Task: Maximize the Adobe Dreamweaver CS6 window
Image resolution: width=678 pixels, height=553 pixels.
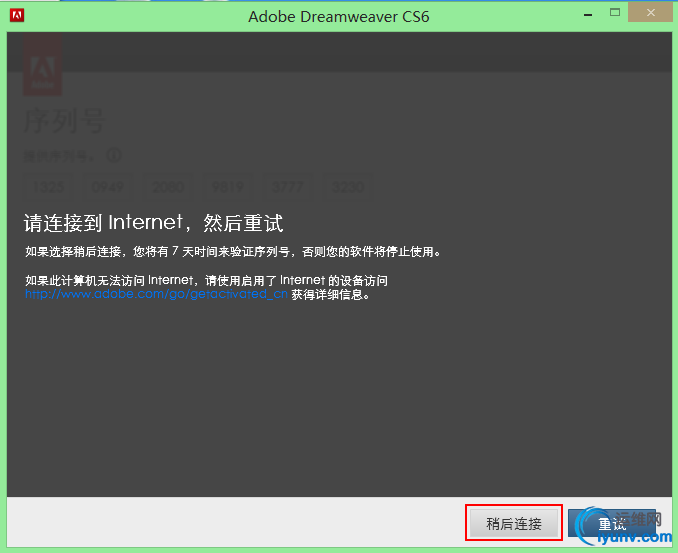Action: 615,13
